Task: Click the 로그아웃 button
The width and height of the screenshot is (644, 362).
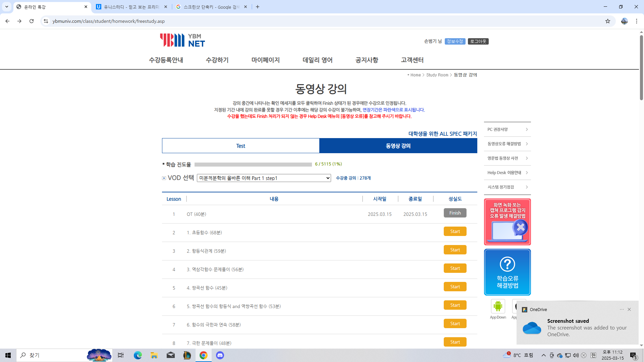Action: 478,41
